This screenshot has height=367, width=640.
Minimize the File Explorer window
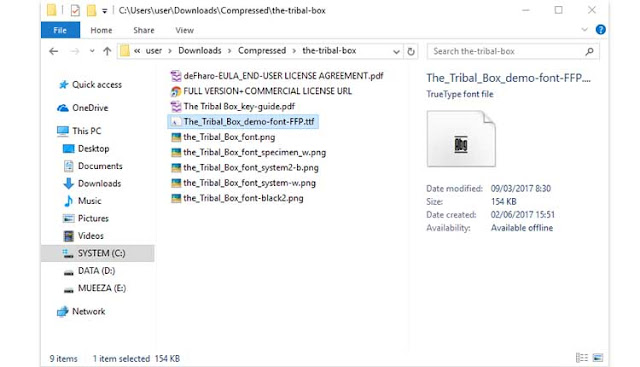click(x=526, y=10)
